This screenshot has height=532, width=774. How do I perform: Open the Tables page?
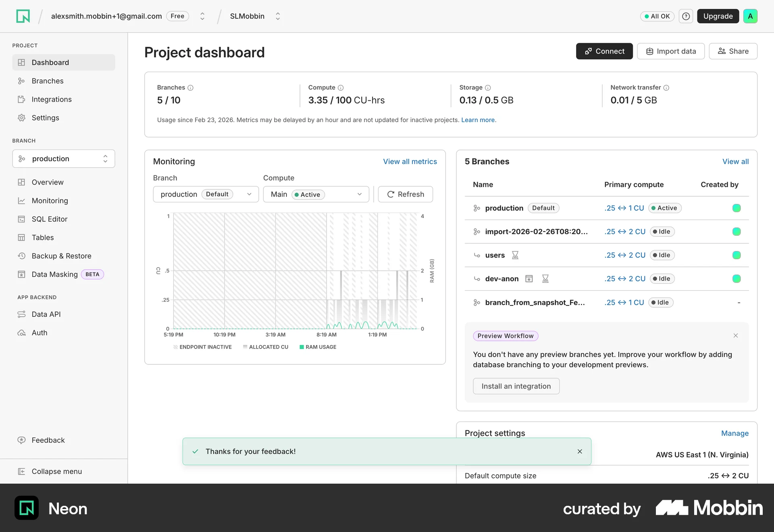point(64,238)
